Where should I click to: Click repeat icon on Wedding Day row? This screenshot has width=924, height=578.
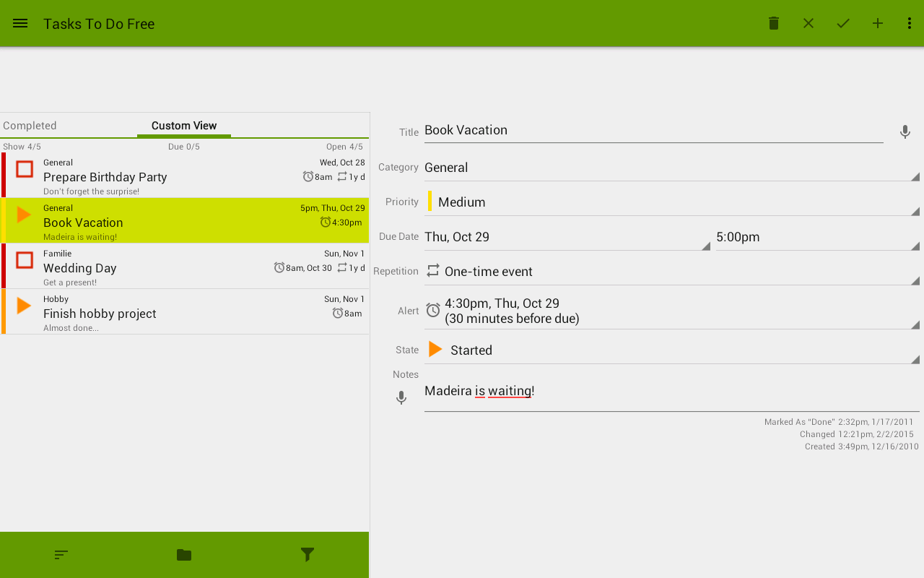tap(343, 267)
